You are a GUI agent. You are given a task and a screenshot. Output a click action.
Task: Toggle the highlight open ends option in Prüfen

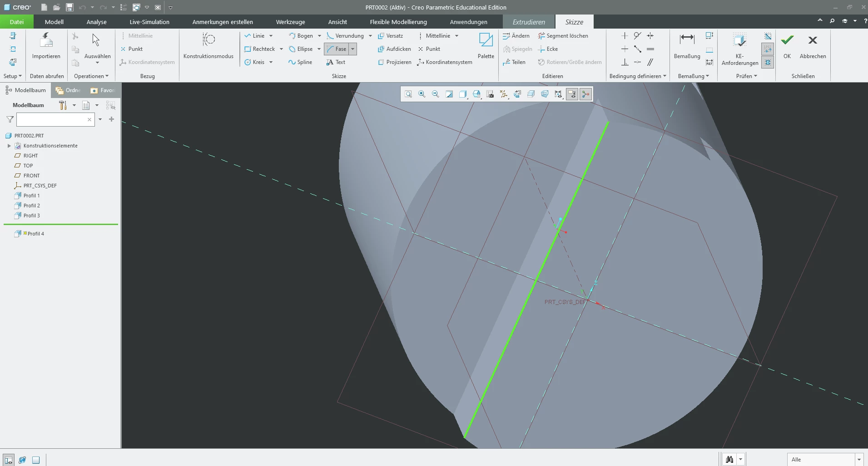768,49
